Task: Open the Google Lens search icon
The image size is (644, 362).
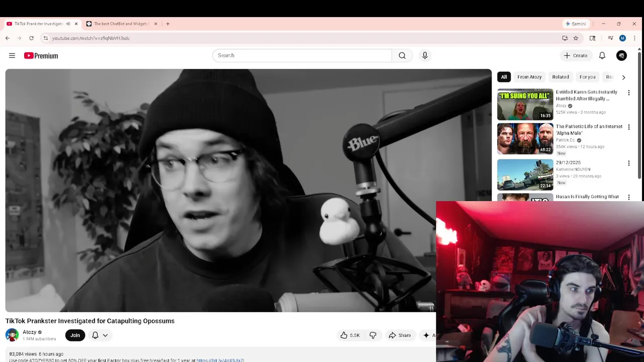Action: pos(593,38)
